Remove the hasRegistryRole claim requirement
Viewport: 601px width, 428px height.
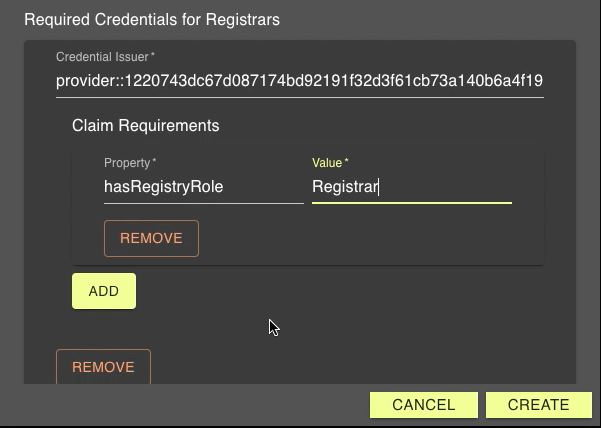[x=151, y=238]
